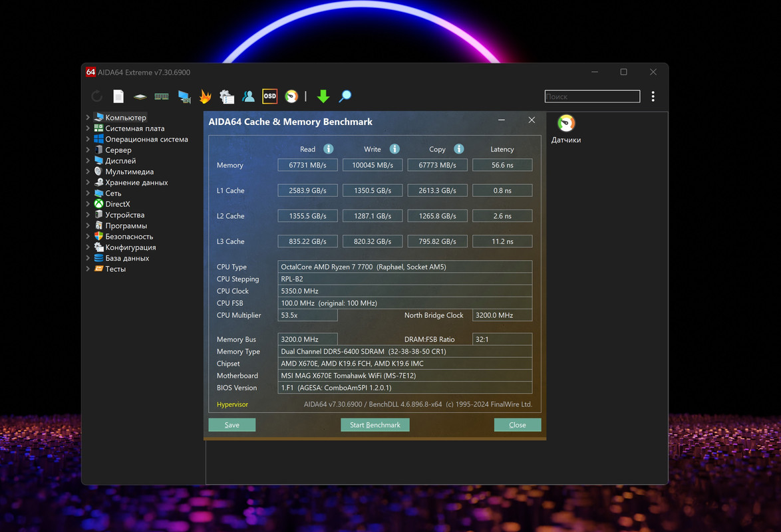781x532 pixels.
Task: Select the Компьютер tree node
Action: [x=126, y=118]
